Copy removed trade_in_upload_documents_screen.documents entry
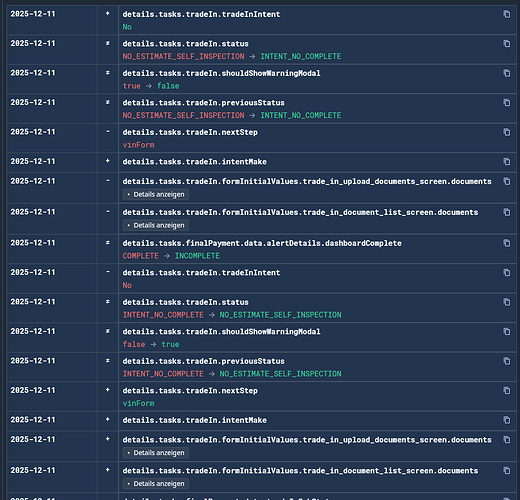This screenshot has width=520, height=500. click(x=507, y=181)
